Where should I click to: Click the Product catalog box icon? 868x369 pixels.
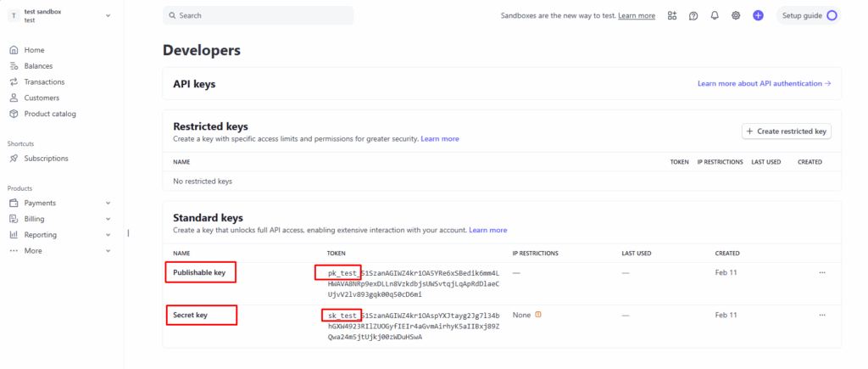tap(14, 114)
